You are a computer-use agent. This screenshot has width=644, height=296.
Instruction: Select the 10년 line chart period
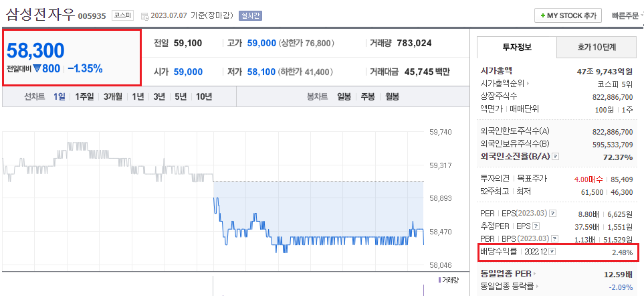pos(204,97)
